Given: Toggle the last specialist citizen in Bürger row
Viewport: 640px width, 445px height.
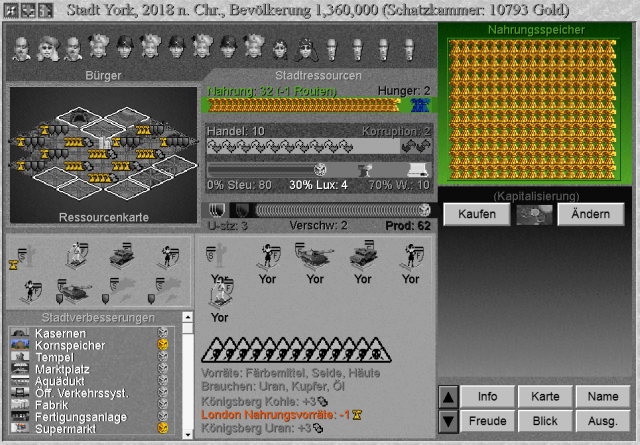Looking at the screenshot, I should [x=409, y=48].
